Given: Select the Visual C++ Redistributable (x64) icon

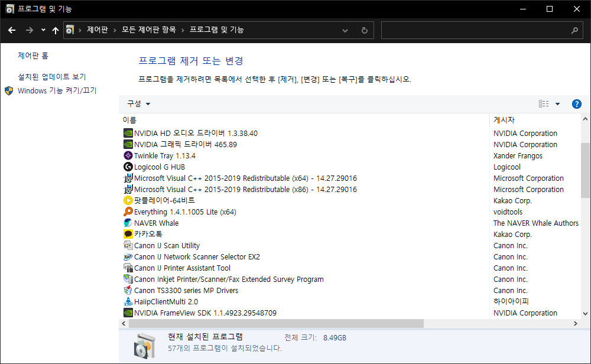Looking at the screenshot, I should point(128,178).
